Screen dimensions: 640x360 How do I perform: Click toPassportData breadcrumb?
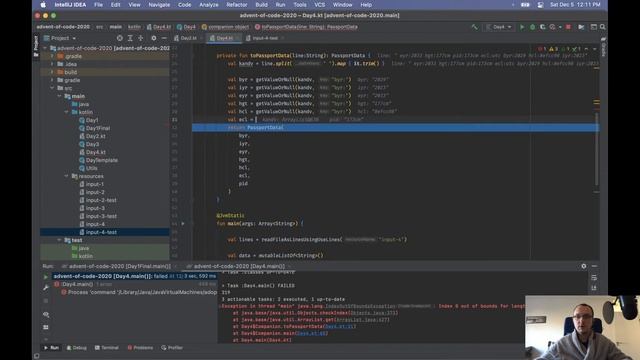pyautogui.click(x=306, y=27)
